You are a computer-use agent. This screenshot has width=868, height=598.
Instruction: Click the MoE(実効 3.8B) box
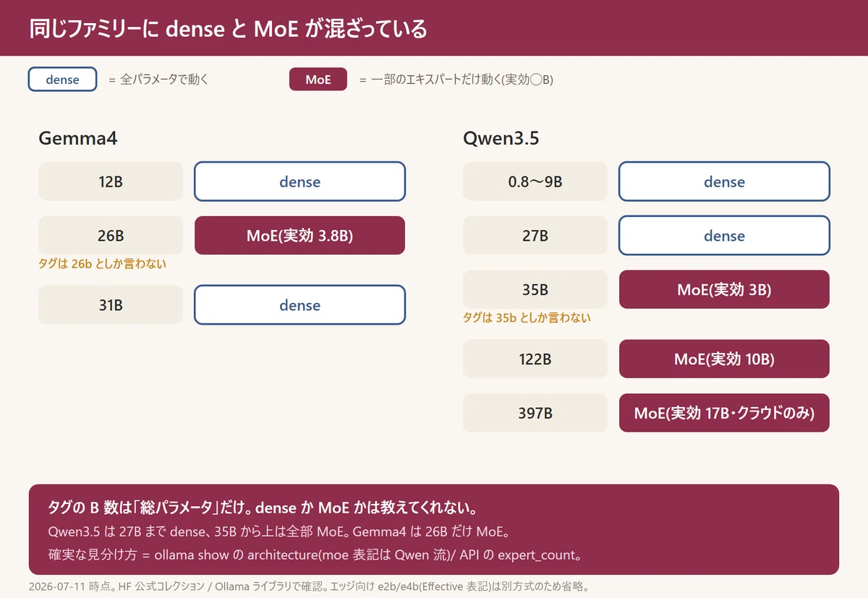(x=299, y=236)
